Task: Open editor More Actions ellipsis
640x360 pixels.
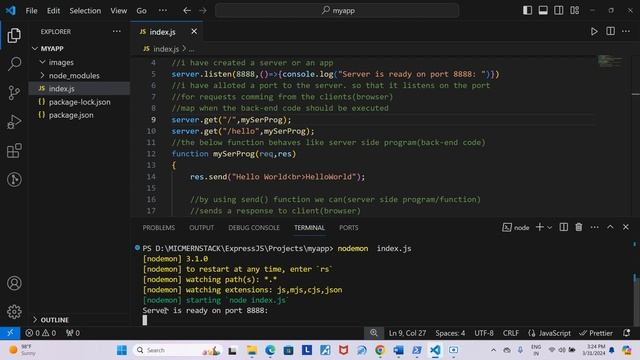Action: pos(626,31)
